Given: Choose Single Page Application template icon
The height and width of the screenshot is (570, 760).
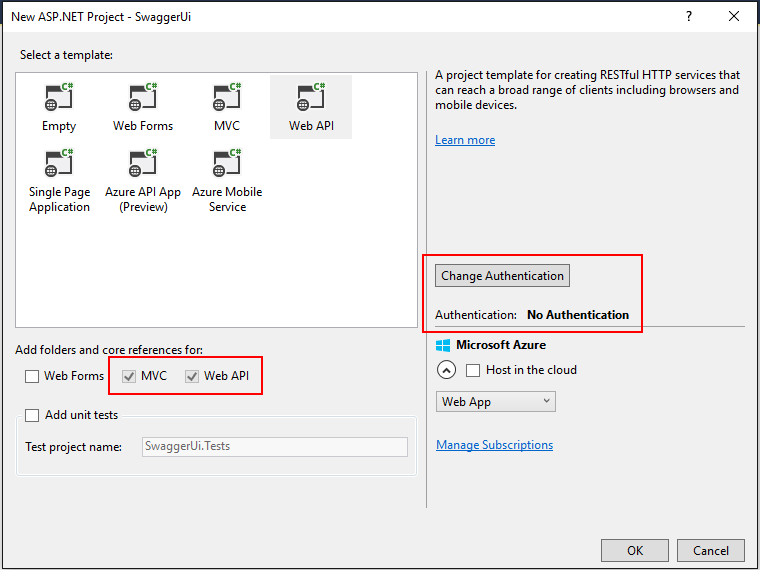Looking at the screenshot, I should pos(59,163).
